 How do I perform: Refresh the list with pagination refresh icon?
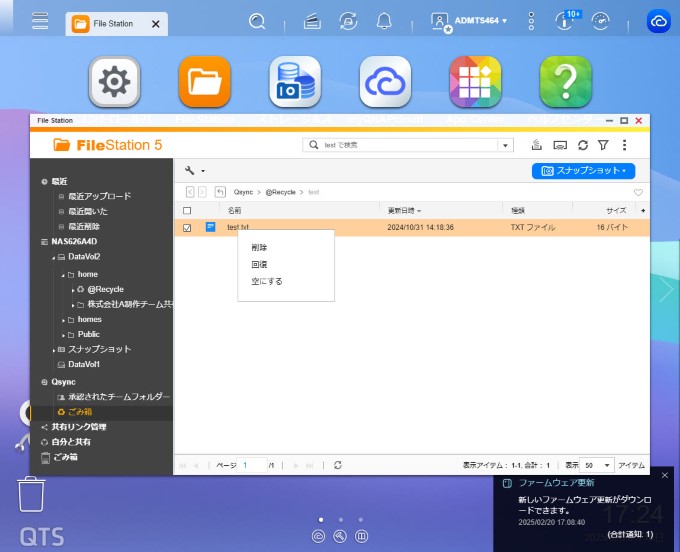(338, 465)
